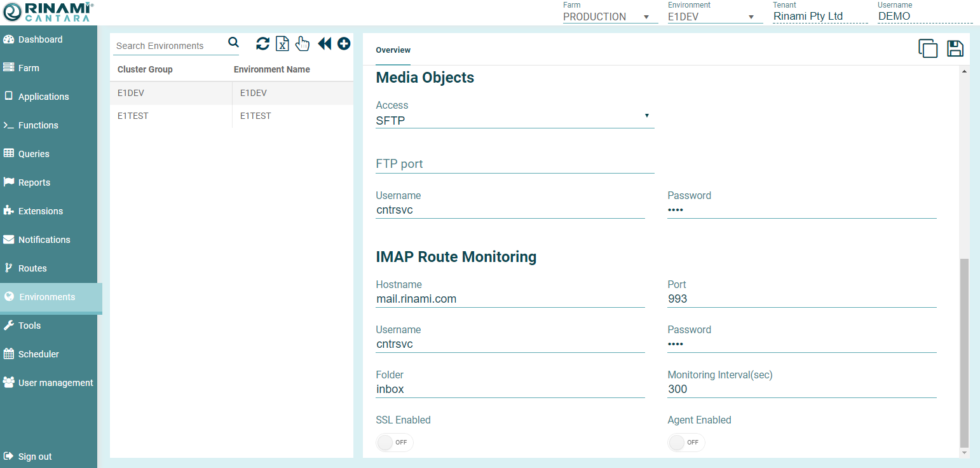Screen dimensions: 980x468
Task: Click the vertical scrollbar down arrow
Action: [x=964, y=452]
